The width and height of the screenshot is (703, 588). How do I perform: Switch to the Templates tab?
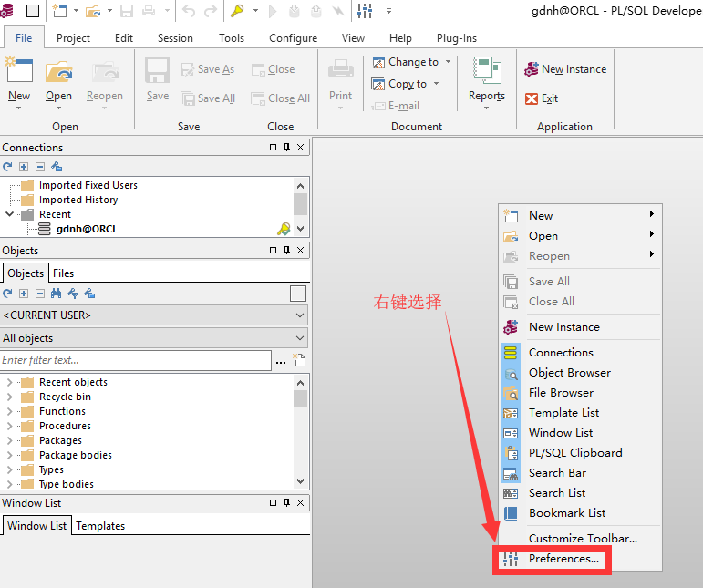click(100, 526)
